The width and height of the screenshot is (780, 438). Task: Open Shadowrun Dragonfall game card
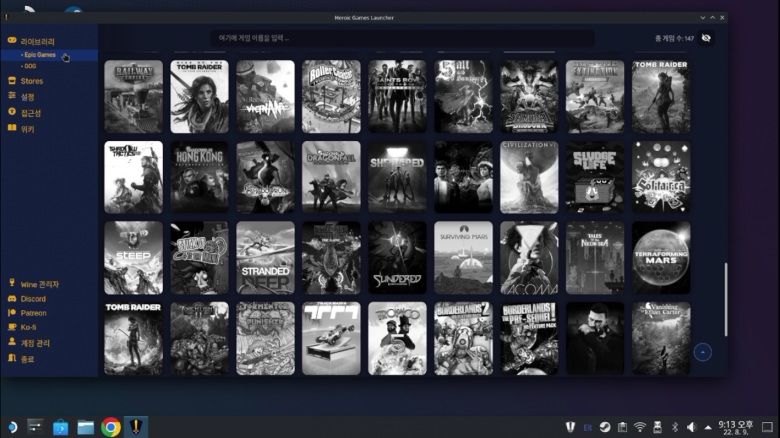point(331,177)
